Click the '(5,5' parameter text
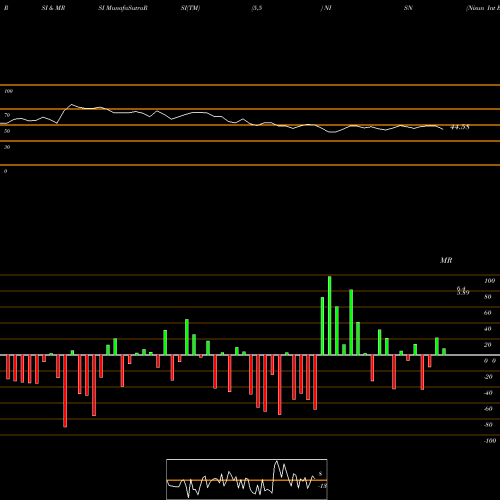This screenshot has height=500, width=500. click(257, 8)
